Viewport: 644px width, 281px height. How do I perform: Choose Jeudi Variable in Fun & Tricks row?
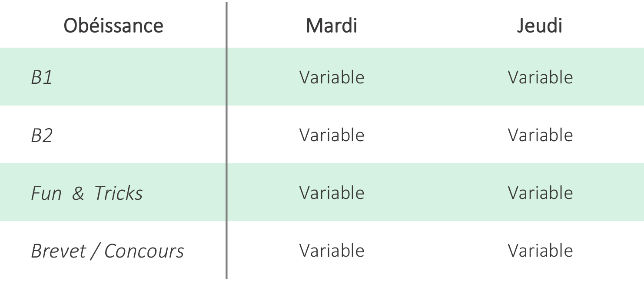[541, 193]
